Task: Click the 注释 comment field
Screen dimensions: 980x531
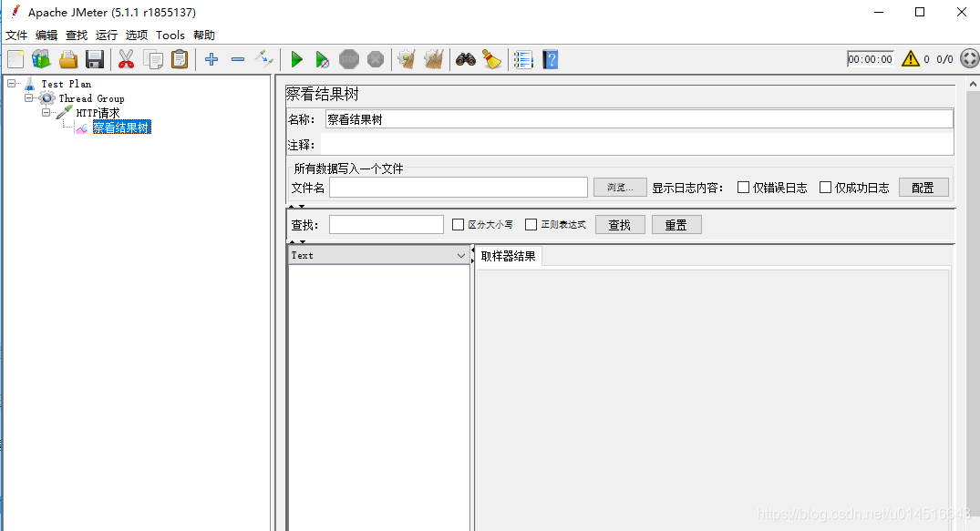Action: point(637,145)
